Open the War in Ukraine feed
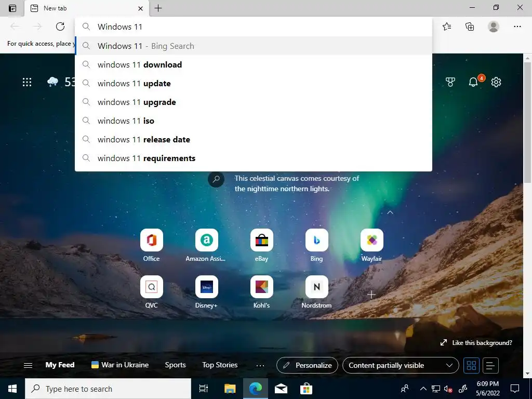Screen dimensions: 532x399 pyautogui.click(x=120, y=365)
